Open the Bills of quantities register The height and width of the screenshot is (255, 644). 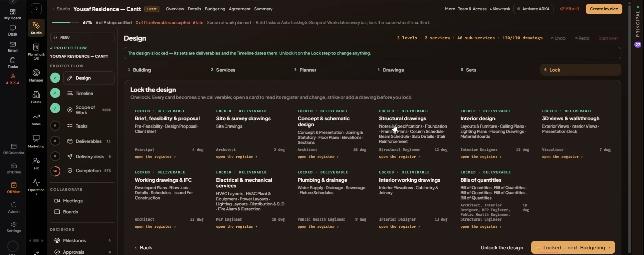tap(481, 227)
